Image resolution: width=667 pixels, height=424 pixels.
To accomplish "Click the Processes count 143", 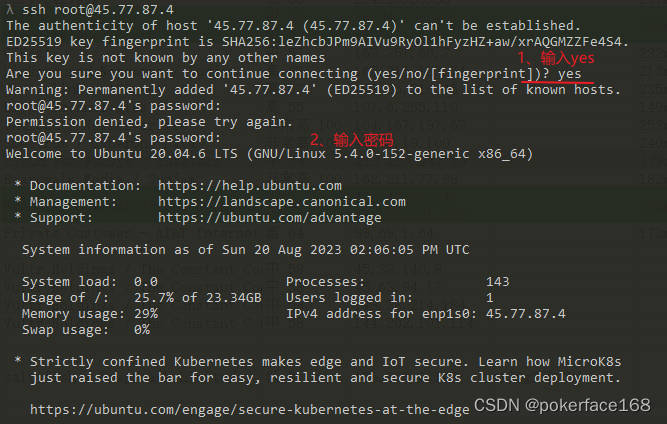I will click(497, 281).
